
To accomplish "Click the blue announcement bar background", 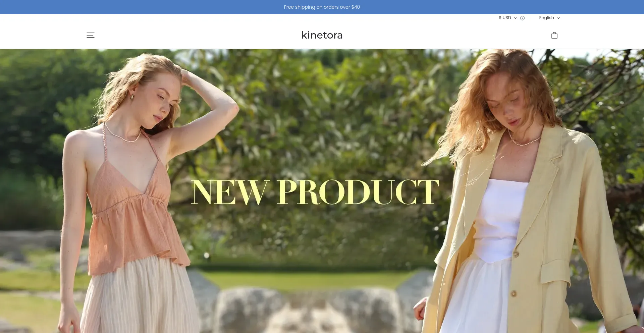I will click(134, 7).
